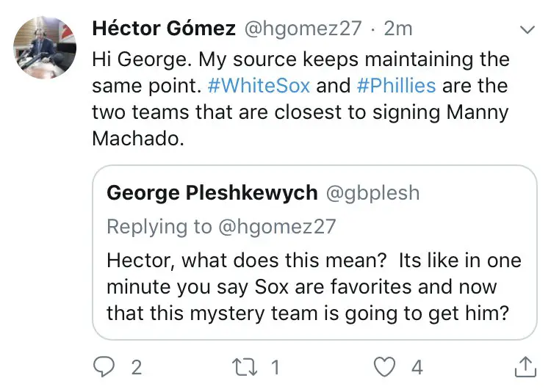This screenshot has width=551, height=392.
Task: Click the reply count number 2
Action: coord(137,367)
